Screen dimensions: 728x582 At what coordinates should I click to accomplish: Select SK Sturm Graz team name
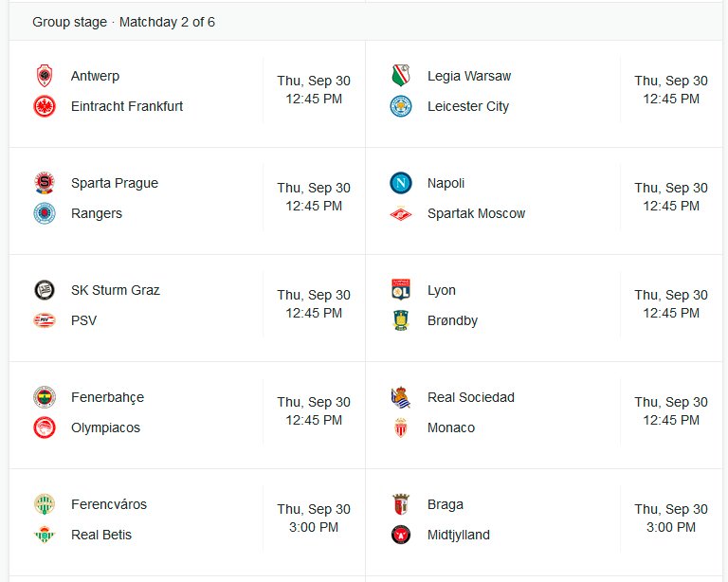coord(116,290)
